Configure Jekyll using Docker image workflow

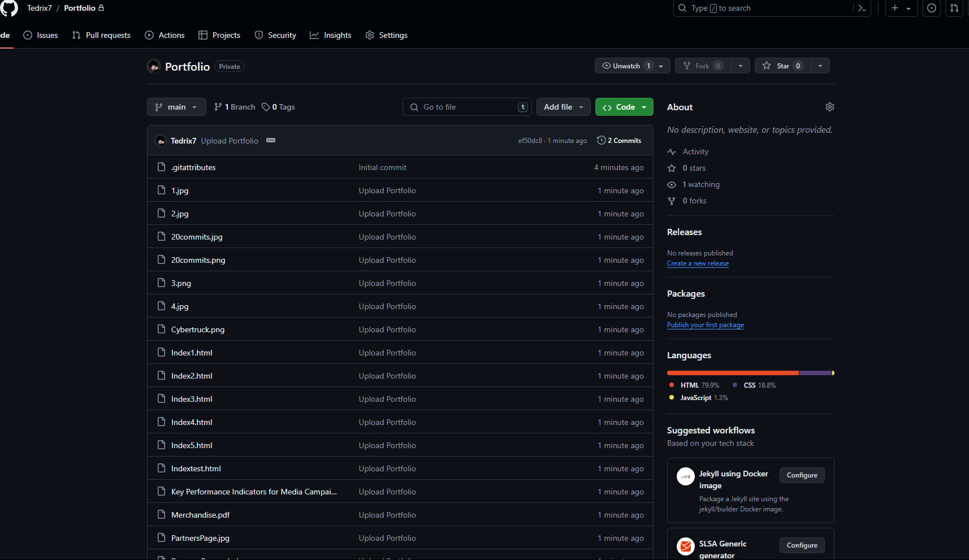pyautogui.click(x=802, y=475)
